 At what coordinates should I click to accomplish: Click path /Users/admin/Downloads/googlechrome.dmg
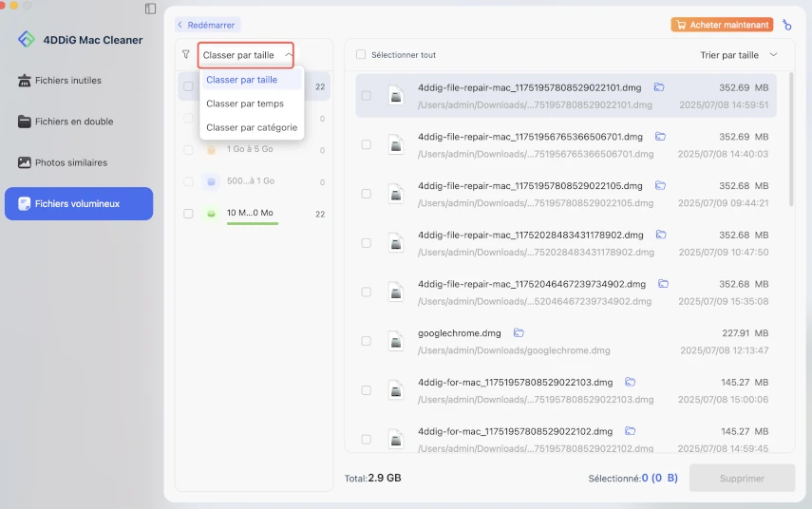click(x=514, y=350)
